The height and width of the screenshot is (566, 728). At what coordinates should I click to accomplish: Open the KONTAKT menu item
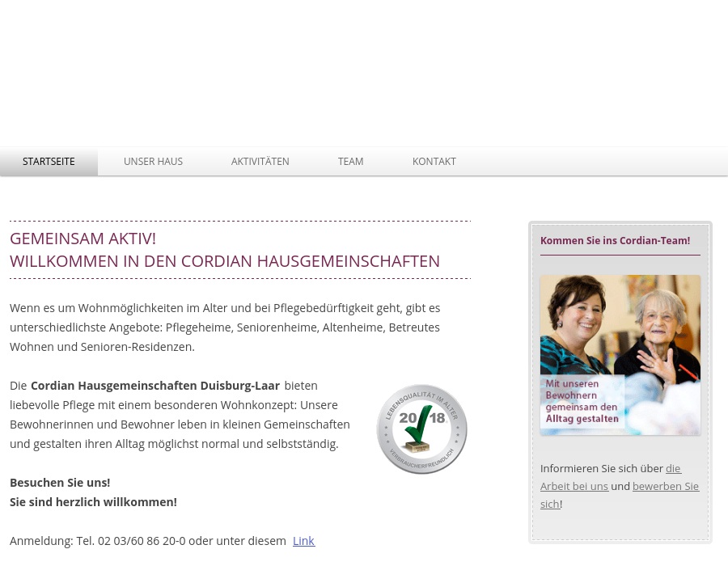434,161
